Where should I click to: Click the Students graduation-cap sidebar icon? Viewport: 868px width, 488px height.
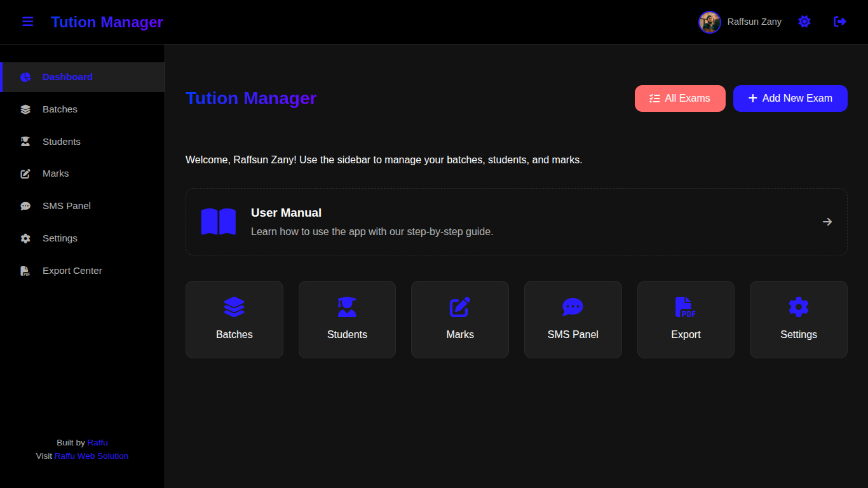coord(25,141)
